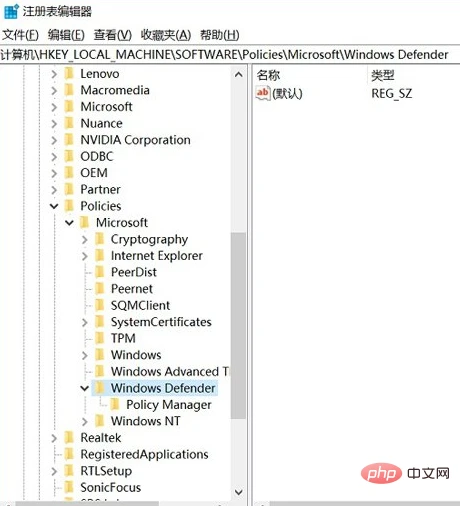Click the Lenovo folder icon
Viewport: 460px width, 506px height.
69,73
